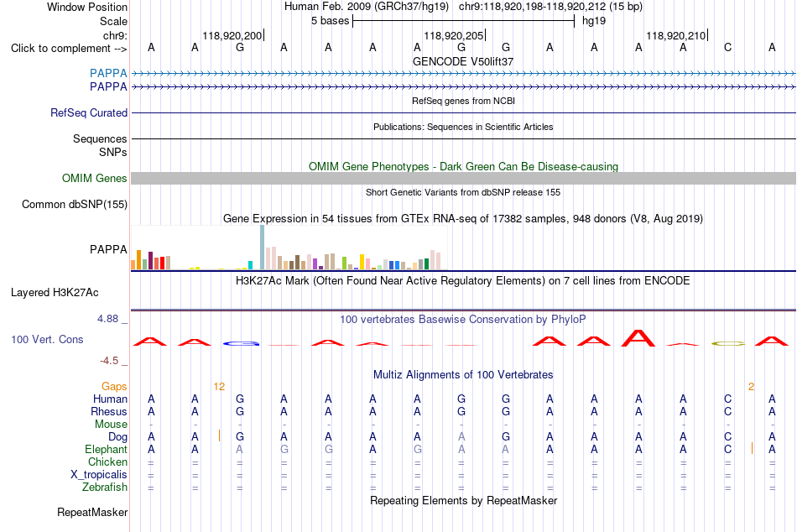Open the OMIM Genes track label
Image resolution: width=797 pixels, height=532 pixels.
[x=95, y=178]
